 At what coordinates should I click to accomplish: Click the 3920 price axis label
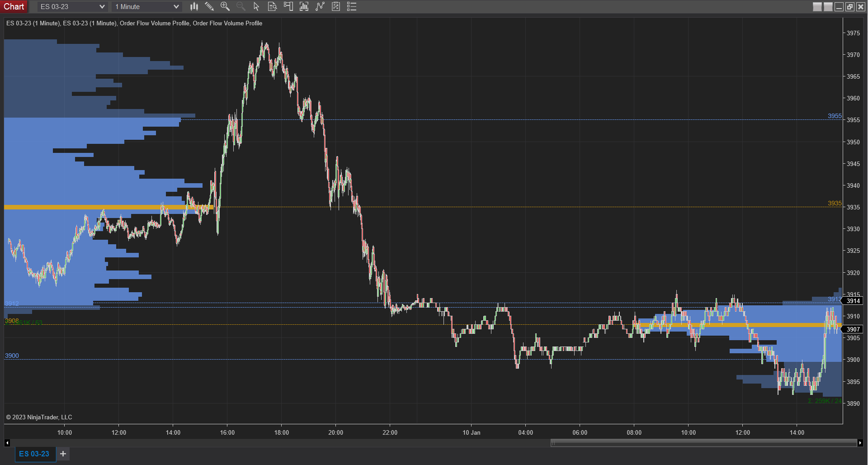pos(854,273)
